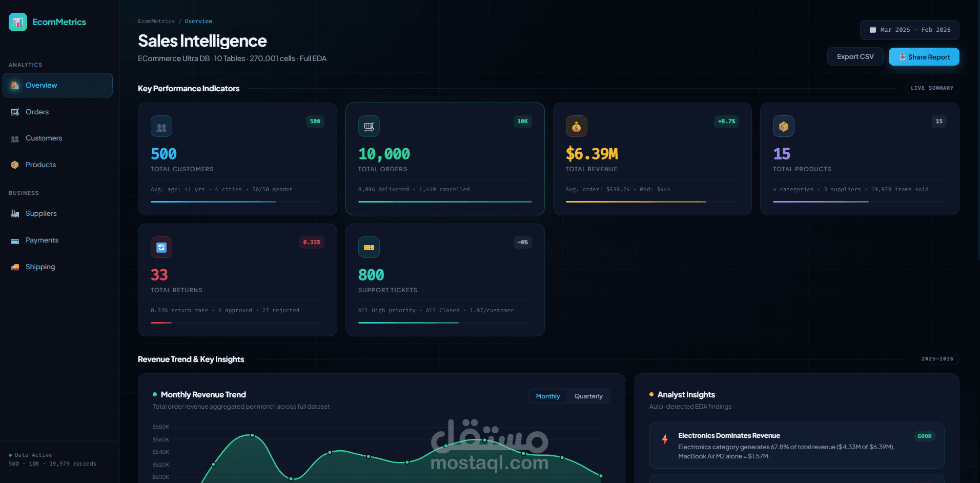This screenshot has width=980, height=483.
Task: Click the Sales Intelligence heading
Action: [202, 41]
